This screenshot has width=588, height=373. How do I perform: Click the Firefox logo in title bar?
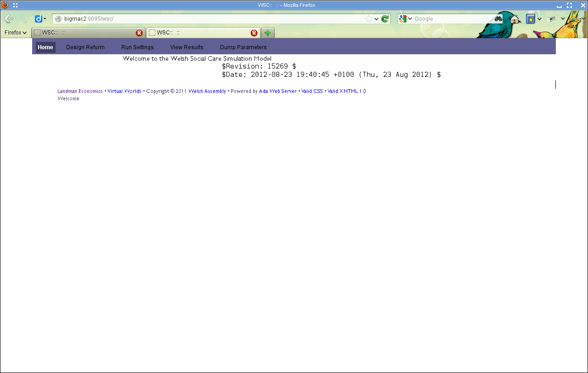pos(5,5)
